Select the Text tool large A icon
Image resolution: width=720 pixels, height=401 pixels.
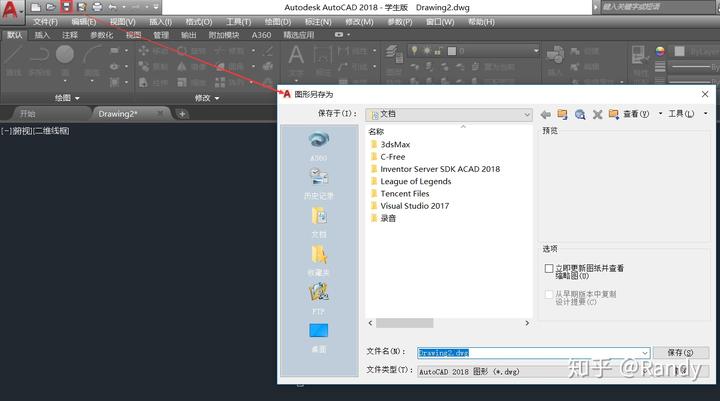click(296, 56)
